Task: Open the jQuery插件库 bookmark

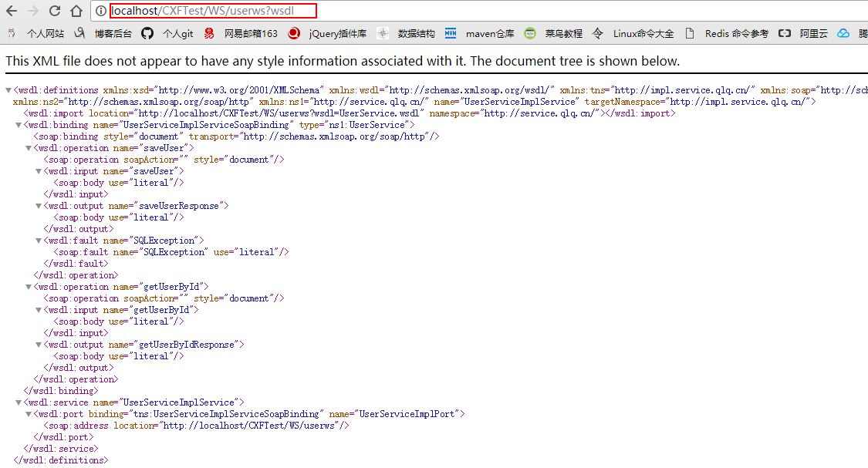Action: point(338,34)
